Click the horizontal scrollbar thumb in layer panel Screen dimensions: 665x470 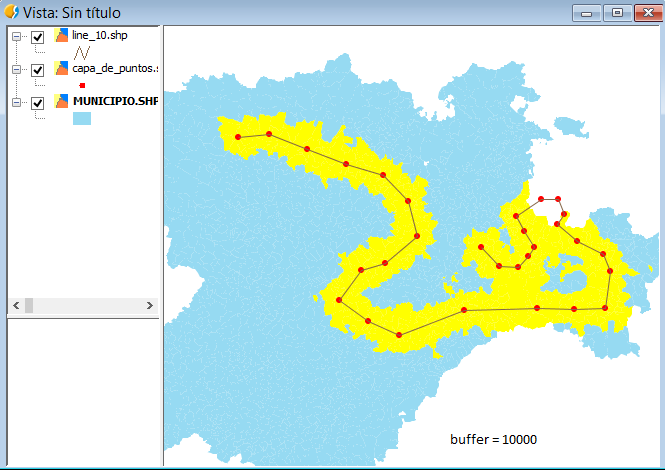(x=29, y=305)
